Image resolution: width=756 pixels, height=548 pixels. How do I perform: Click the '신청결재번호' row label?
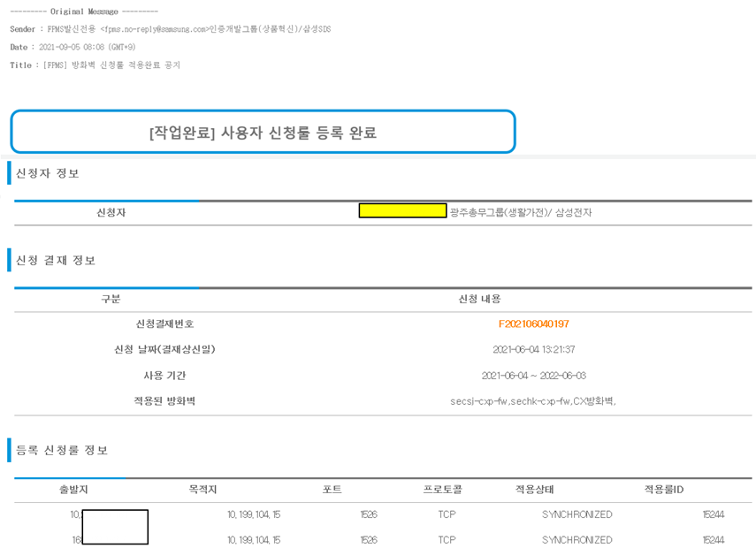click(x=164, y=323)
